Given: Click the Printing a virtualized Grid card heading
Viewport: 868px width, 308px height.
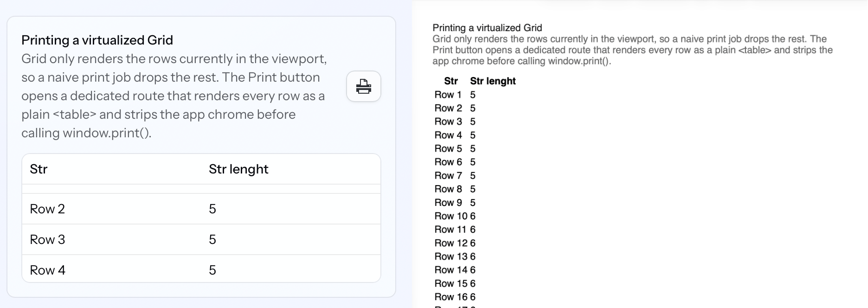Looking at the screenshot, I should [x=97, y=40].
